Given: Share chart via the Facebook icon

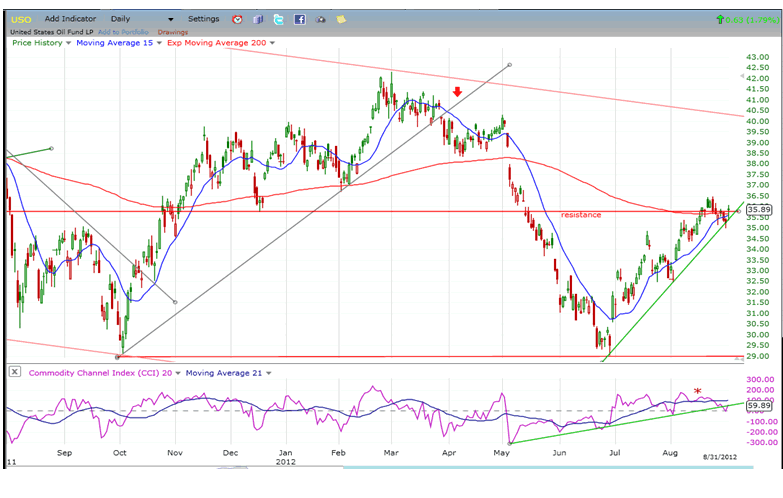Looking at the screenshot, I should coord(299,19).
